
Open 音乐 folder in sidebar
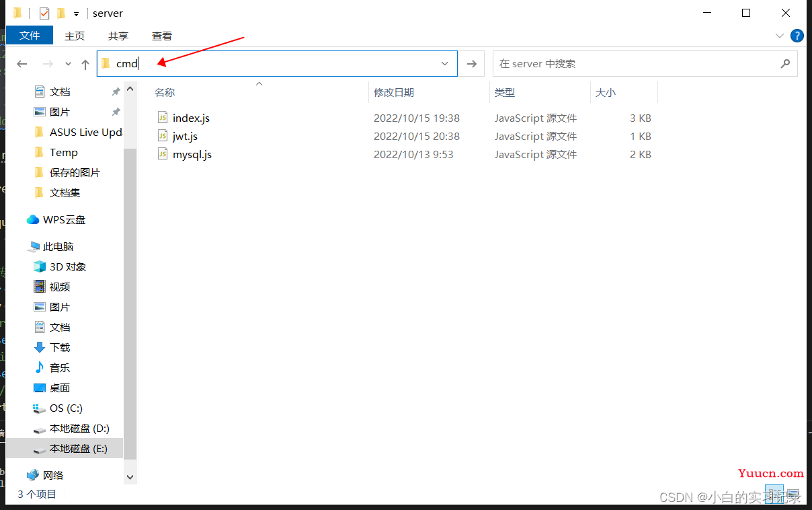60,367
